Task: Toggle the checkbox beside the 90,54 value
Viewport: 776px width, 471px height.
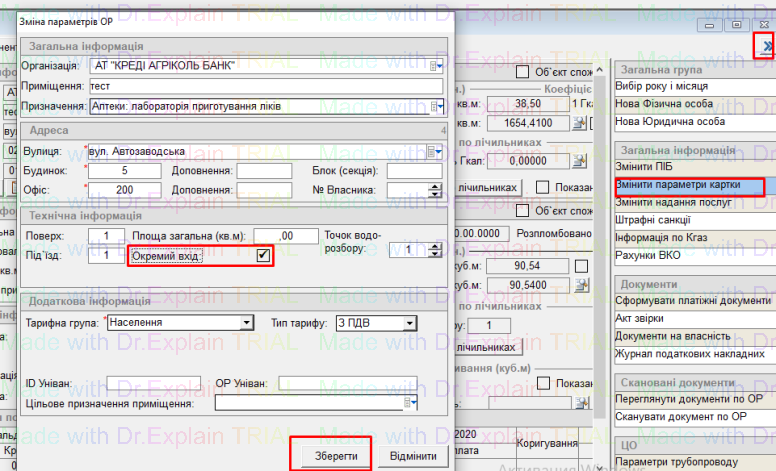Action: (581, 266)
